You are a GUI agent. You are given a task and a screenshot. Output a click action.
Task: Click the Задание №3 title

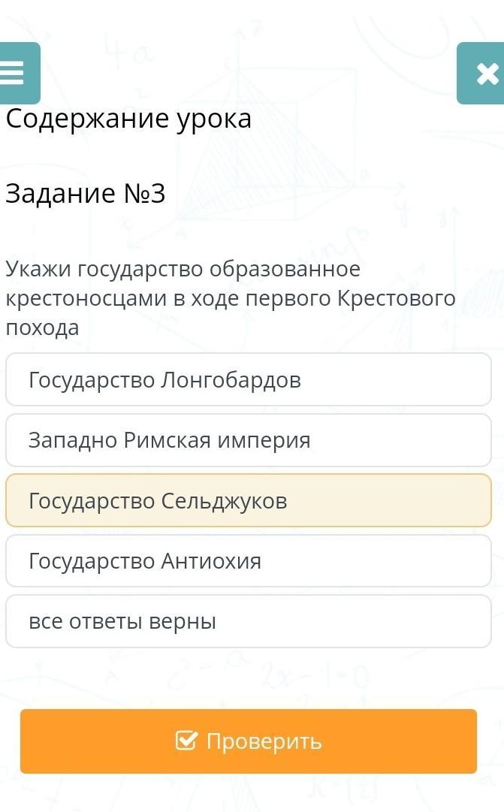click(85, 194)
